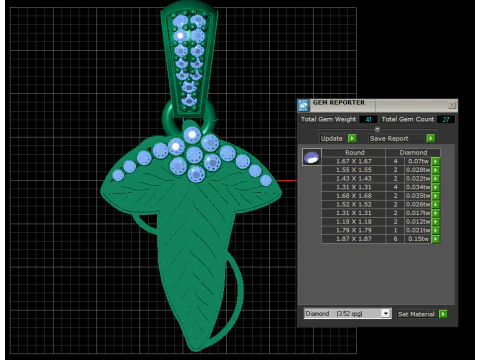Click the 0.035tw weight cell
This screenshot has width=480, height=360.
tap(418, 196)
